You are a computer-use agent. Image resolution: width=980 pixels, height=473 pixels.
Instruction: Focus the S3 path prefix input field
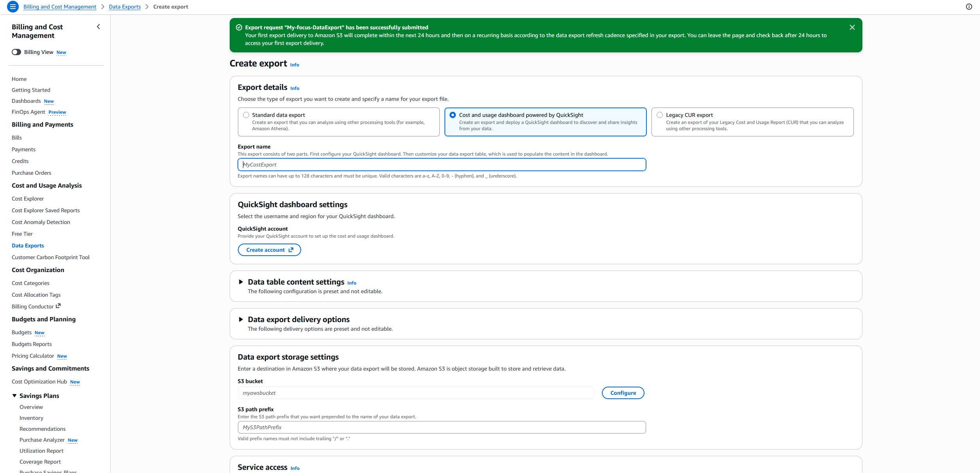tap(442, 427)
